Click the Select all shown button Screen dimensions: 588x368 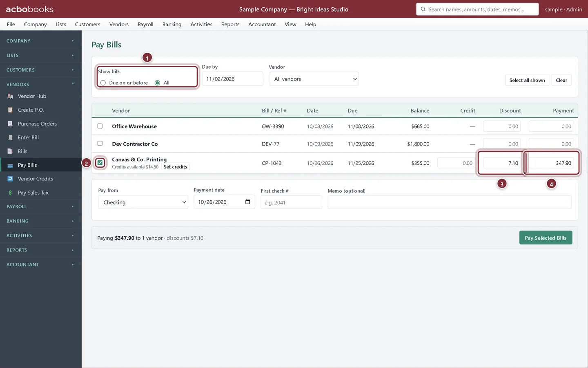pyautogui.click(x=527, y=80)
